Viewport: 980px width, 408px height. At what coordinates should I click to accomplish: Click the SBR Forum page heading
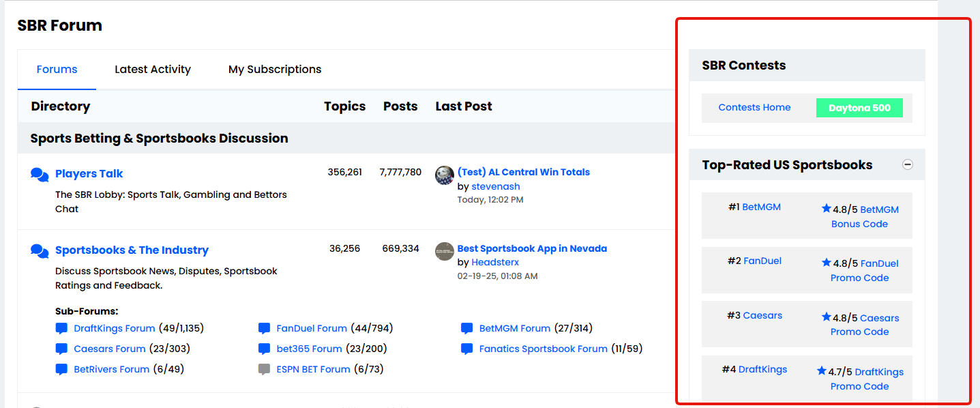[x=60, y=26]
